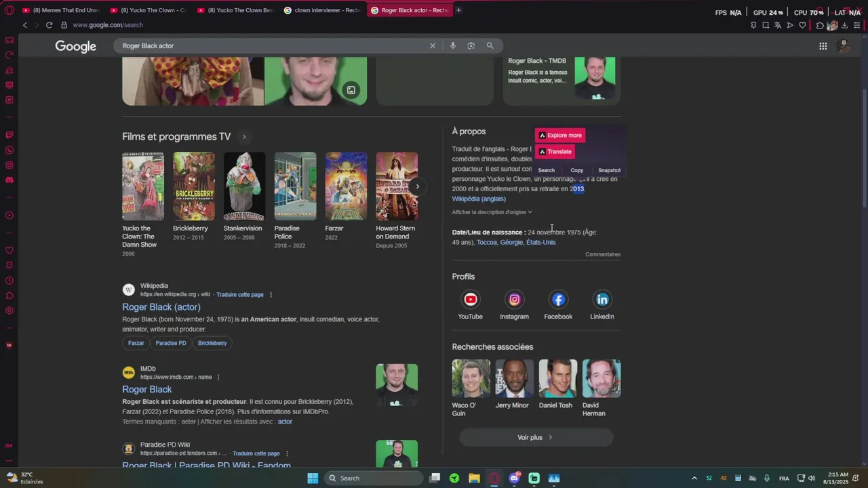868x488 pixels.
Task: Take a snapshot with the address bar capture icon
Action: (766, 25)
